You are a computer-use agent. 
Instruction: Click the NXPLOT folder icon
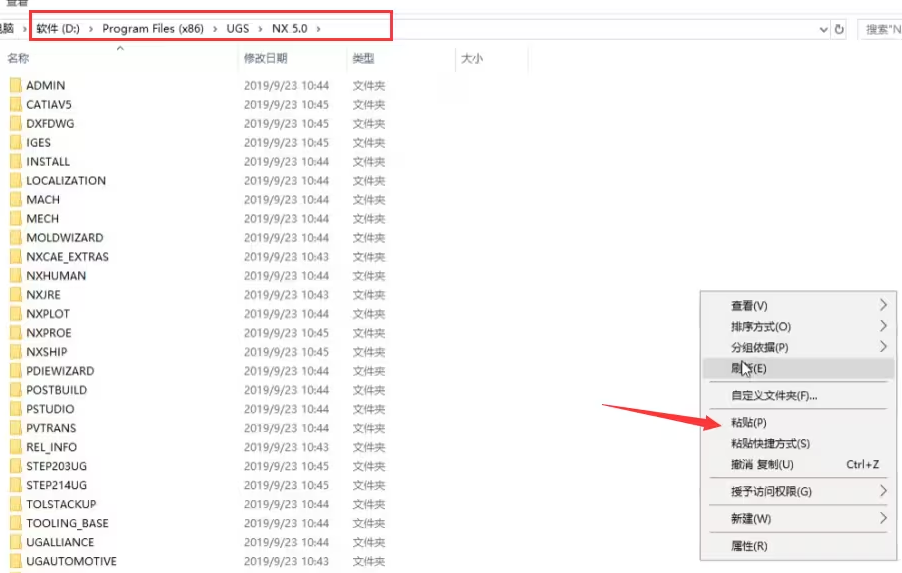(x=16, y=314)
